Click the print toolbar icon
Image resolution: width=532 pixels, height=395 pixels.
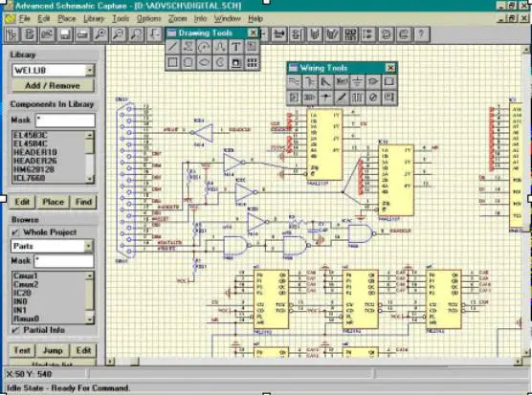pyautogui.click(x=83, y=34)
